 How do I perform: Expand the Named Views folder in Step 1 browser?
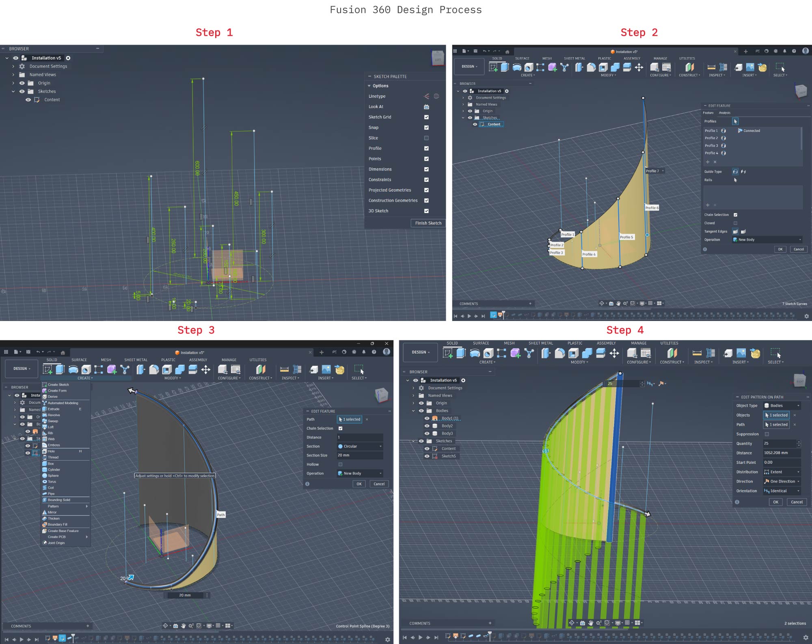coord(13,75)
